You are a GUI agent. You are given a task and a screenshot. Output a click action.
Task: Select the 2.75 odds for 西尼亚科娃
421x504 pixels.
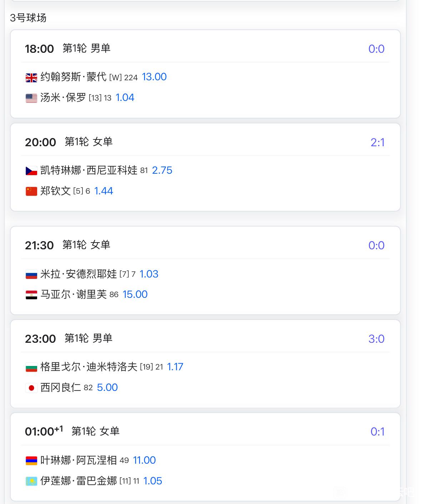pyautogui.click(x=162, y=170)
